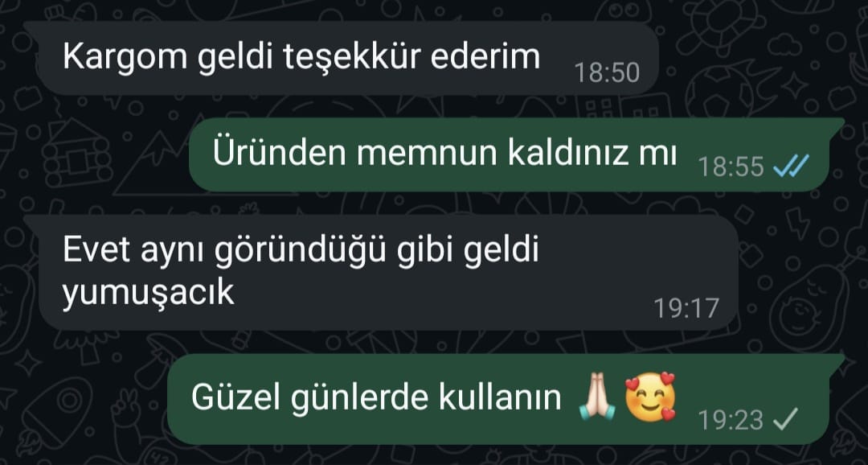Tap the word 'teşekkür' in first message
The width and height of the screenshot is (868, 465).
[x=353, y=57]
